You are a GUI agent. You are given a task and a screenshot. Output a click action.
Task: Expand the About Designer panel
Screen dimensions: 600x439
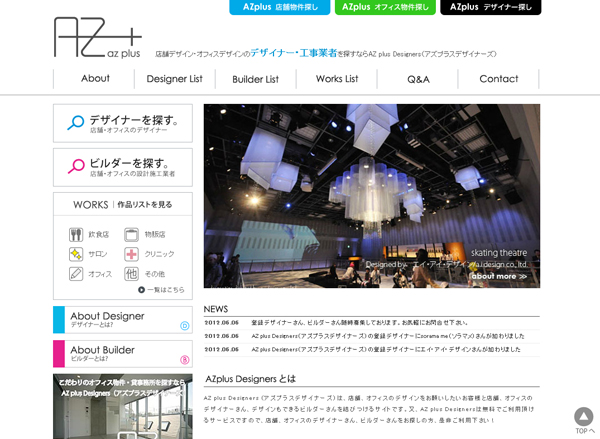(123, 320)
